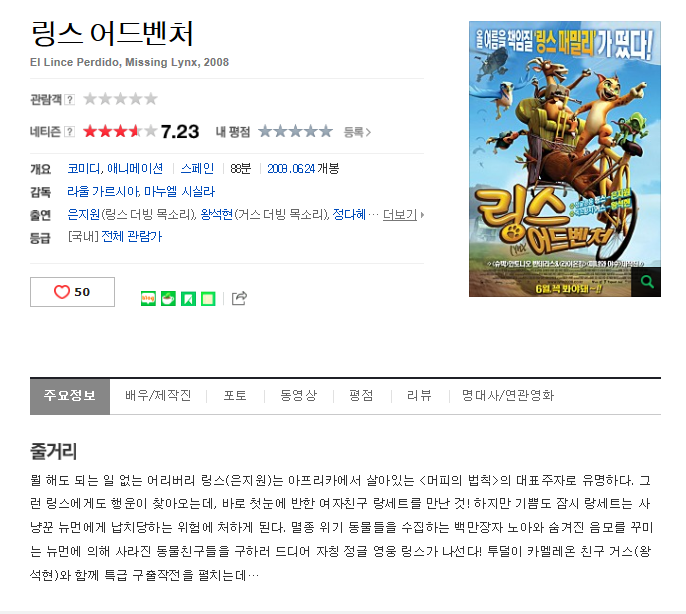Image resolution: width=686 pixels, height=614 pixels.
Task: Open the 포토 tab
Action: click(235, 396)
